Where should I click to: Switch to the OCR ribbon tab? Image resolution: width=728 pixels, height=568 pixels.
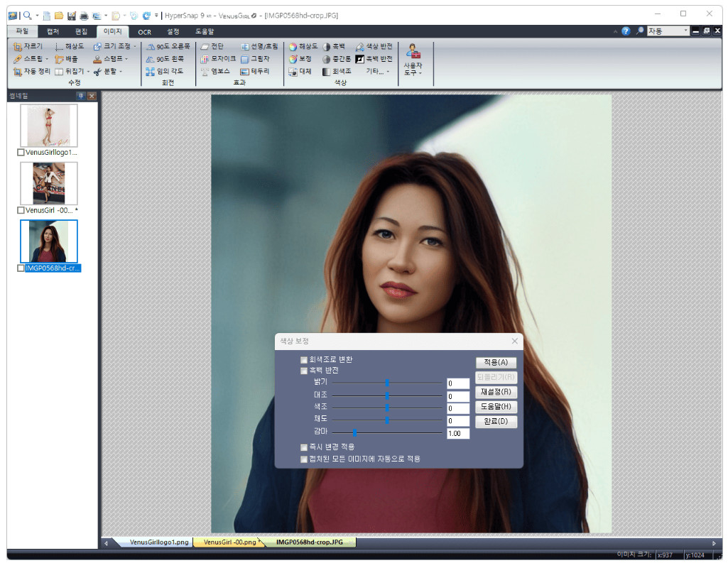click(x=144, y=32)
